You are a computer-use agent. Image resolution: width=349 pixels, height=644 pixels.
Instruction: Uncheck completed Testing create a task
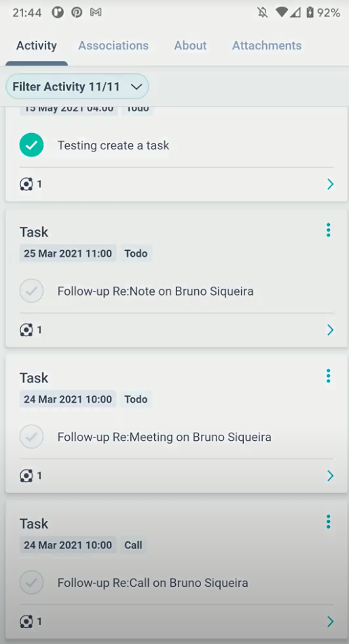coord(32,145)
